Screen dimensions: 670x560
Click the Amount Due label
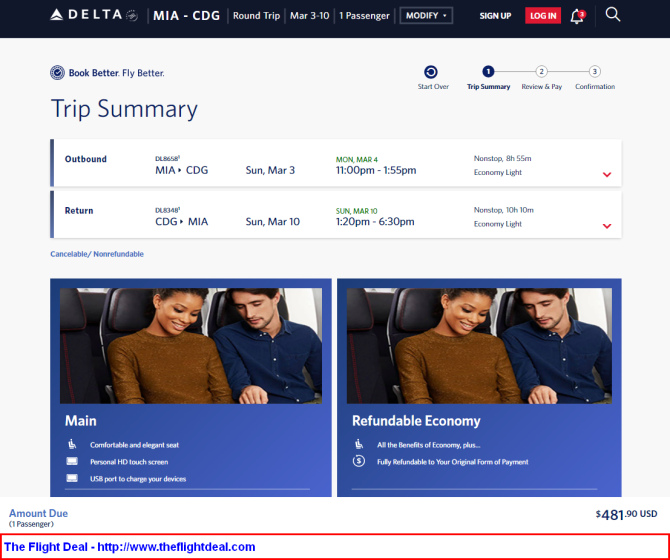tap(38, 513)
